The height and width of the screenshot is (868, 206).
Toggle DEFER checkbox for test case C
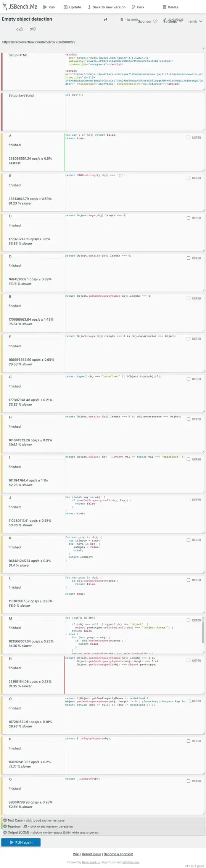coord(188,218)
